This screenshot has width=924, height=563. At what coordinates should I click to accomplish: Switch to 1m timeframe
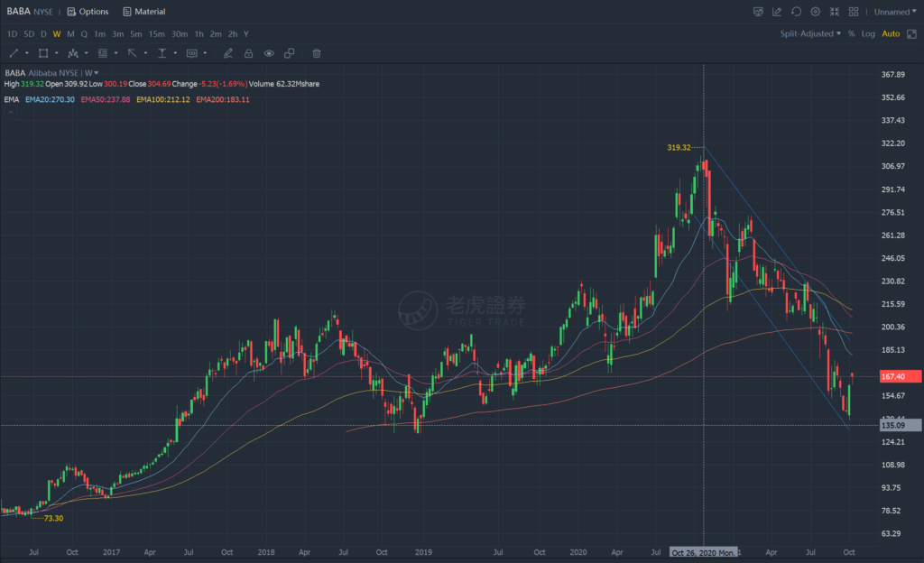tap(99, 34)
